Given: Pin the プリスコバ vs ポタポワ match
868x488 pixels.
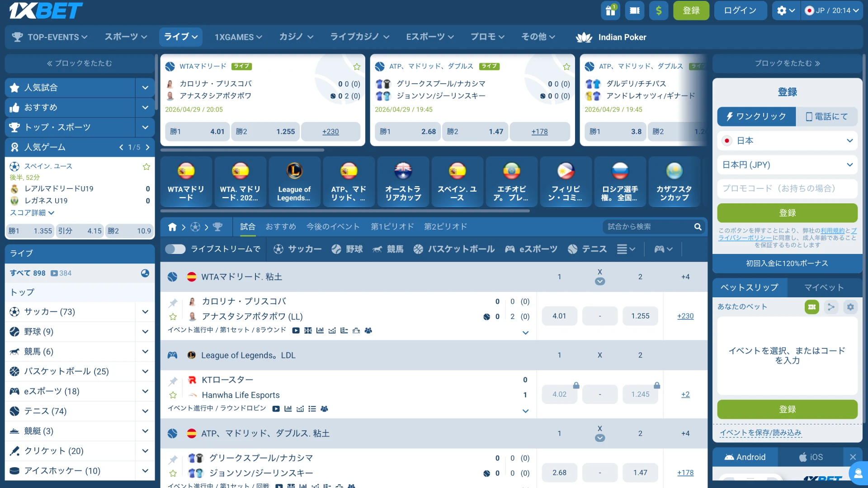Looking at the screenshot, I should 173,302.
